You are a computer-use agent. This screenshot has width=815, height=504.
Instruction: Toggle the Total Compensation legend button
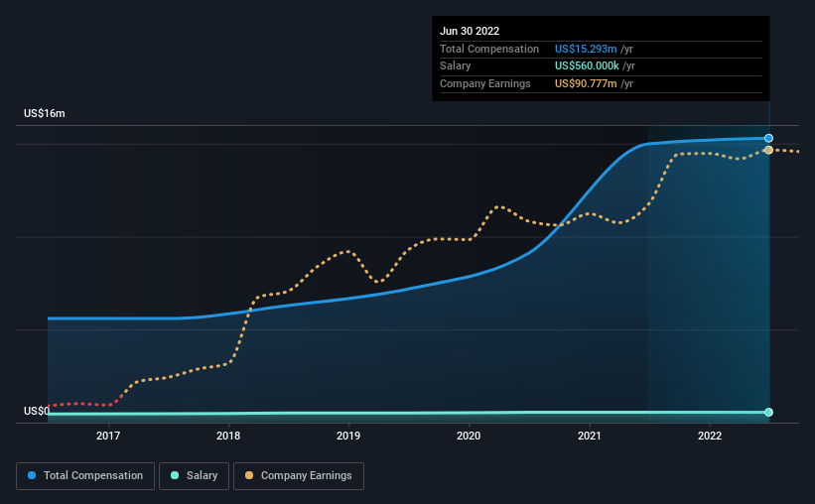(85, 476)
